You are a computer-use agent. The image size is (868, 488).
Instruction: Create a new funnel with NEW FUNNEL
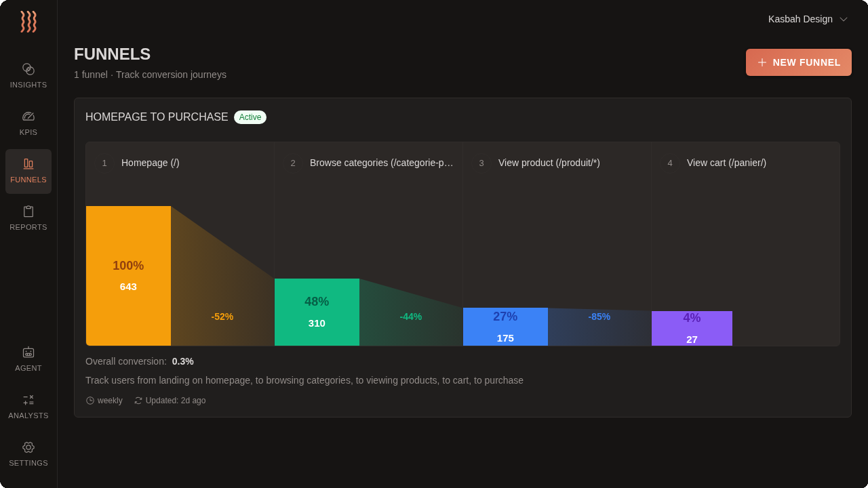[x=799, y=62]
